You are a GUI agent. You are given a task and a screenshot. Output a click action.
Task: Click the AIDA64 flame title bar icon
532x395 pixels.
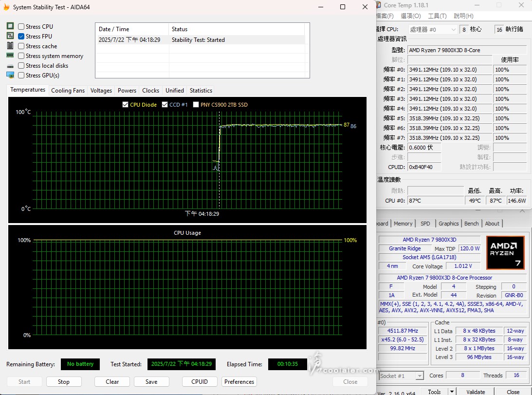6,7
